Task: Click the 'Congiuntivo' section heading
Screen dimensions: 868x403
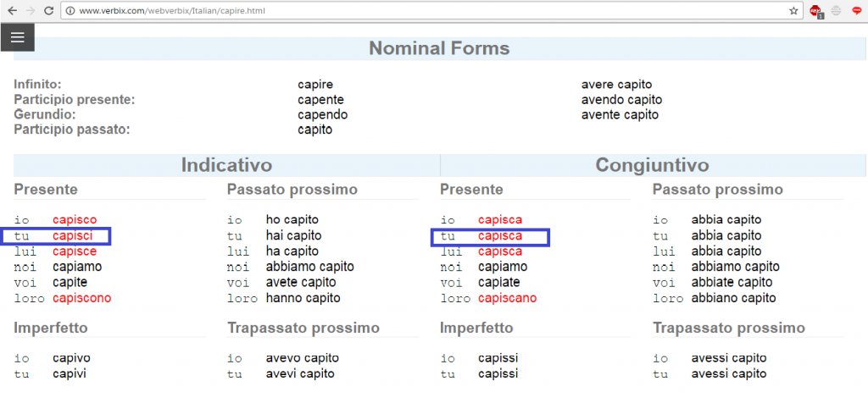Action: (652, 165)
